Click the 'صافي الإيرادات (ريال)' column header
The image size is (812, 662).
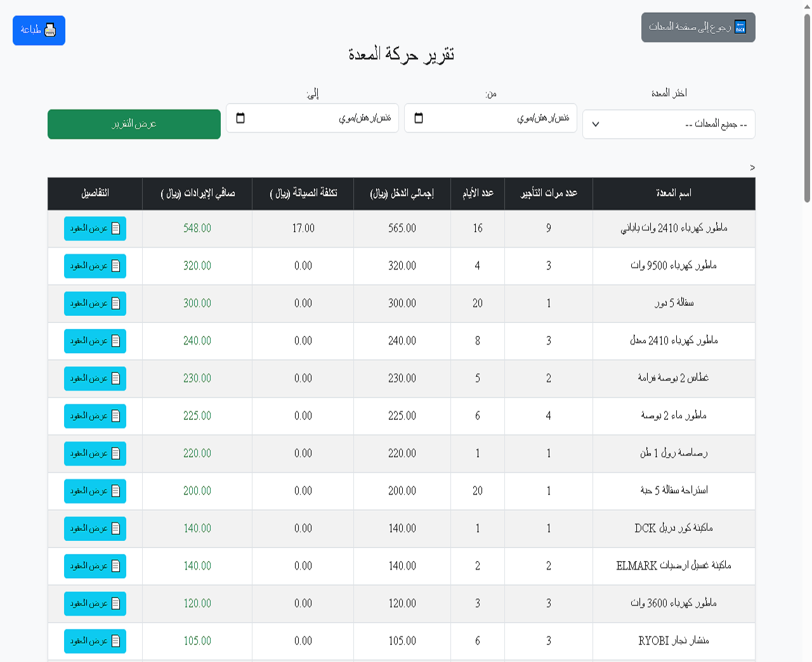point(197,193)
